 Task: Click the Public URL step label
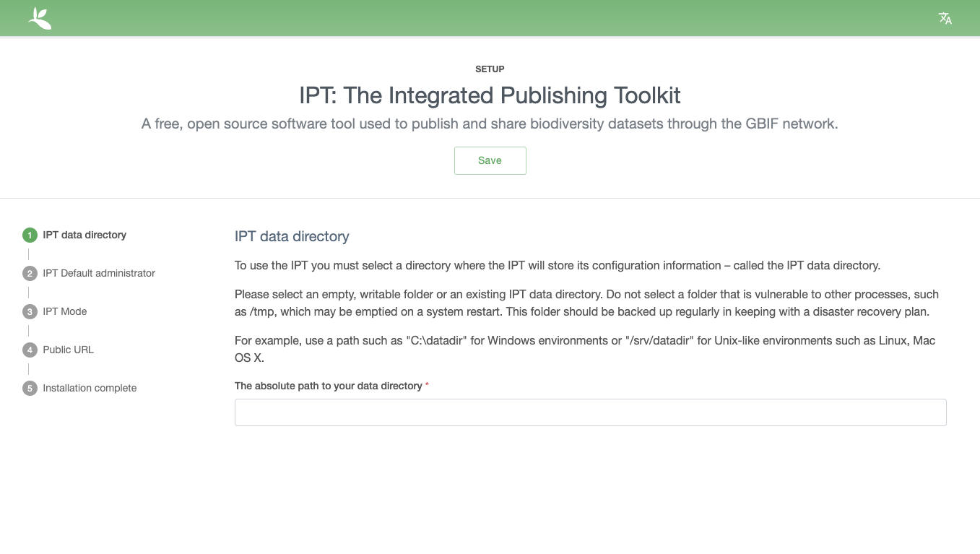pos(68,350)
